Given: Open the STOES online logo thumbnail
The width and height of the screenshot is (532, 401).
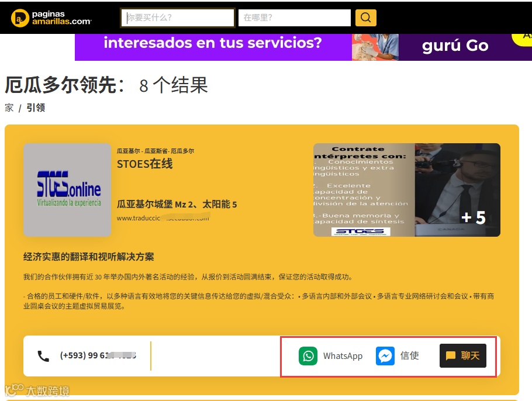Looking at the screenshot, I should (67, 190).
